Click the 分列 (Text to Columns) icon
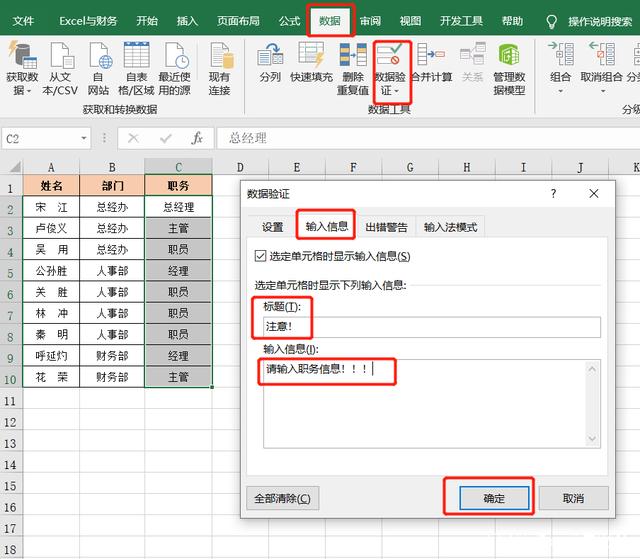The image size is (640, 559). [x=270, y=54]
